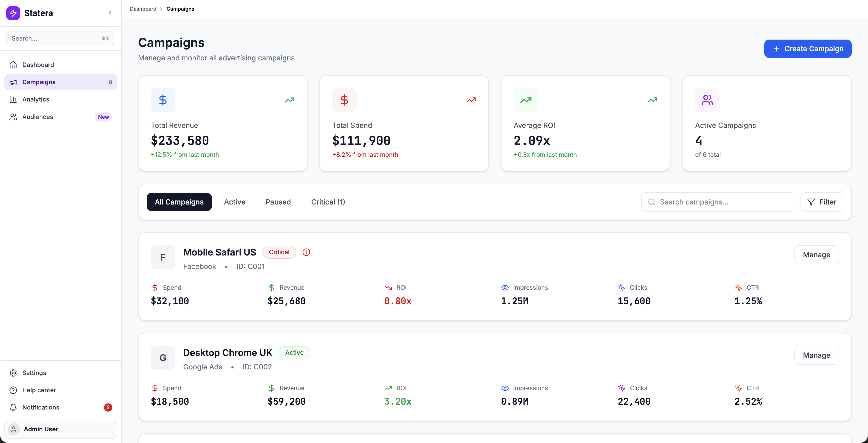Click the Audiences people icon in sidebar
Screen dimensions: 868x443
point(13,116)
